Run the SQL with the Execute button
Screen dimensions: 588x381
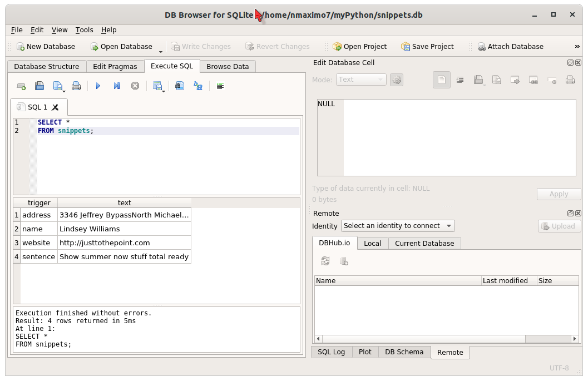pyautogui.click(x=98, y=86)
